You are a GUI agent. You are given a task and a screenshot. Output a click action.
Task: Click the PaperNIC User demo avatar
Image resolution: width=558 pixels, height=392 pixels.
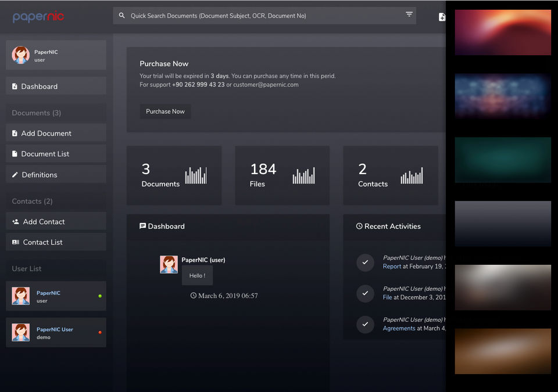pos(21,332)
